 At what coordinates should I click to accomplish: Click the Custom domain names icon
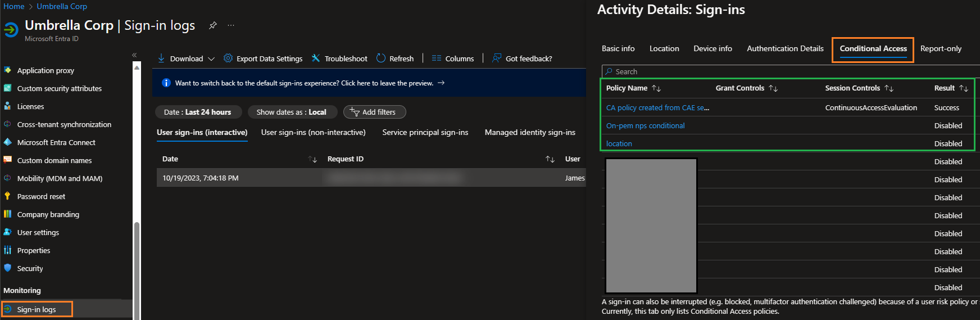point(8,160)
